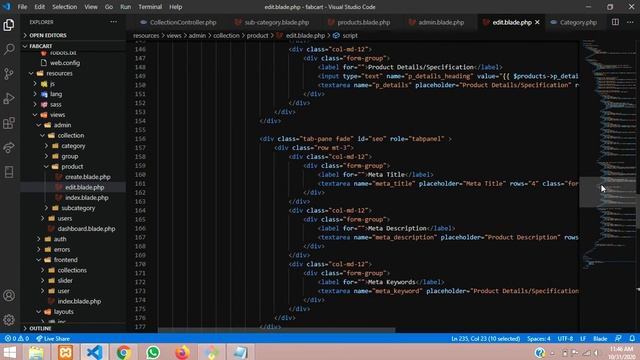Click Visual Studio Code taskbar icon
The image size is (640, 360).
[95, 352]
